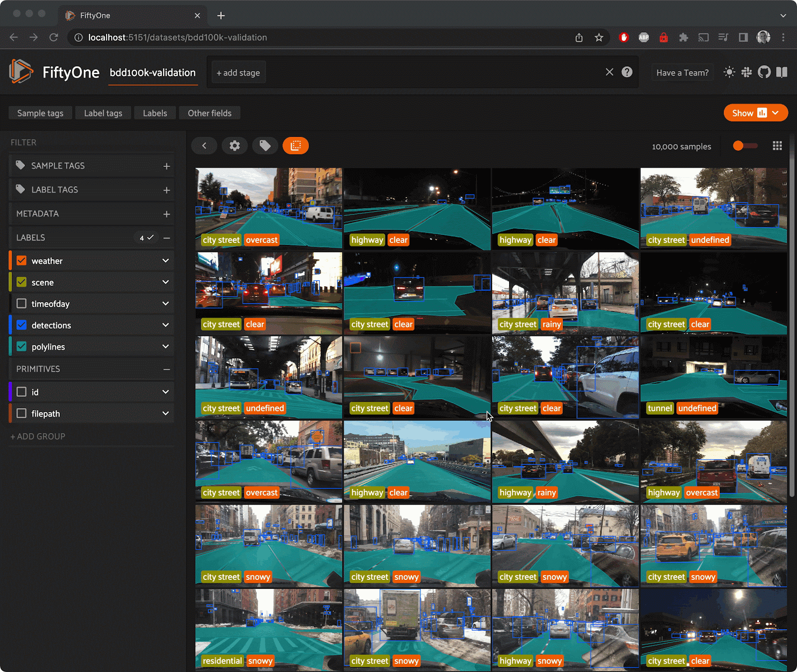Uncheck the weather label checkbox

click(x=21, y=260)
